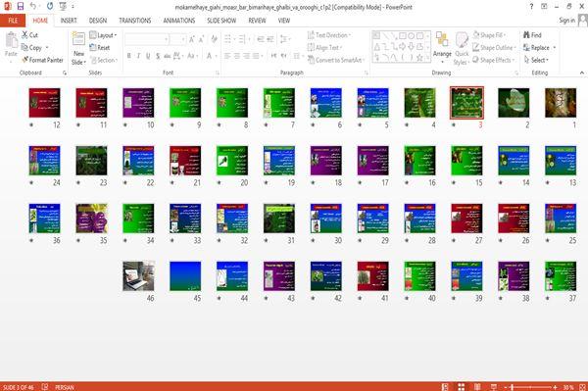The height and width of the screenshot is (391, 588).
Task: Toggle Italic formatting
Action: [138, 56]
